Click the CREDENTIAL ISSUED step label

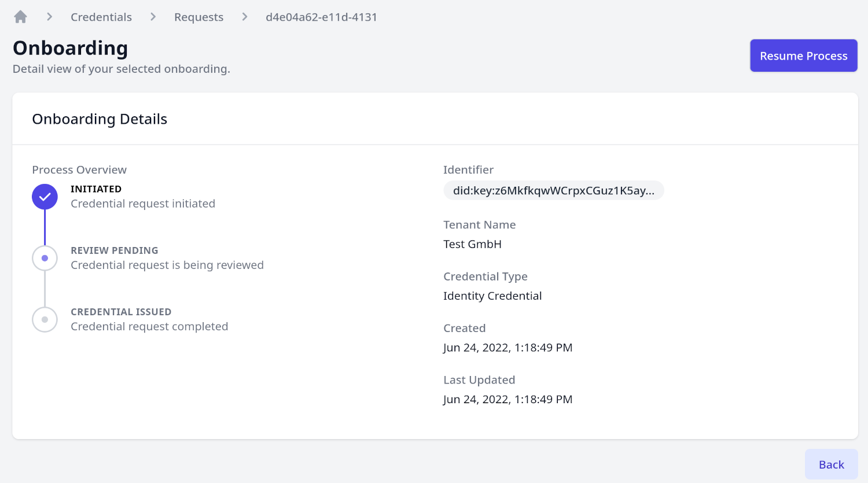point(121,312)
